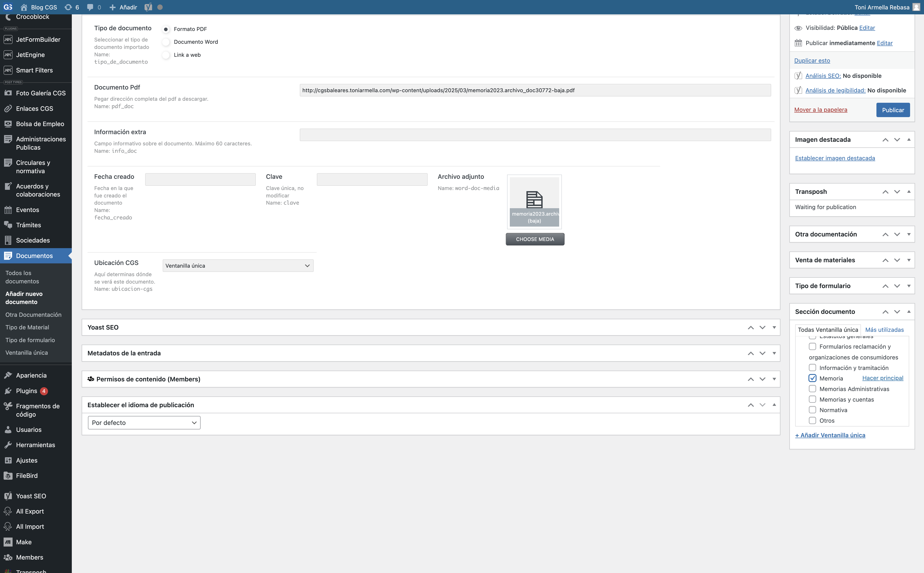Click Hacer principal link next to Memoria
This screenshot has height=573, width=924.
tap(883, 378)
